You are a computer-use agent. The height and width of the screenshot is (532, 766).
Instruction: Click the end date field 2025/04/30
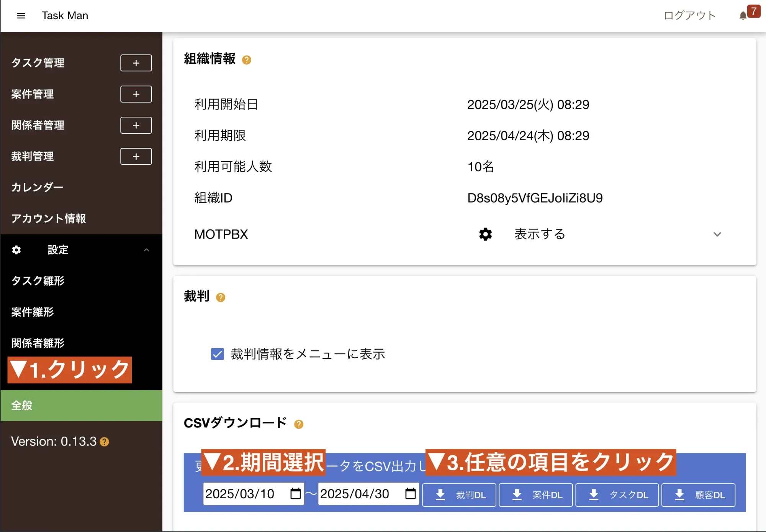355,494
